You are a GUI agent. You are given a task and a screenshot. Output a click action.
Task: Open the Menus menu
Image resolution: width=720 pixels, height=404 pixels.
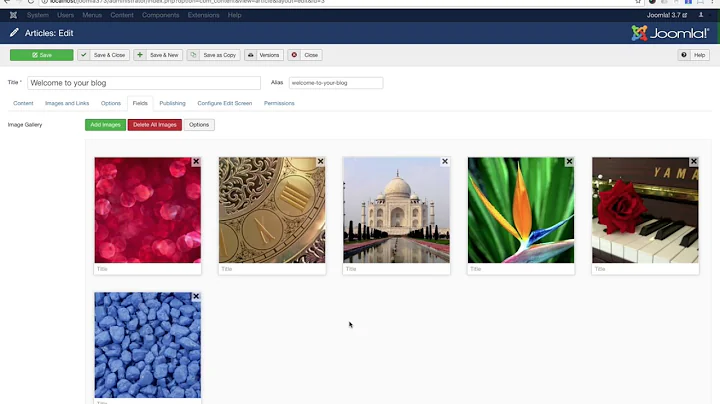point(92,15)
